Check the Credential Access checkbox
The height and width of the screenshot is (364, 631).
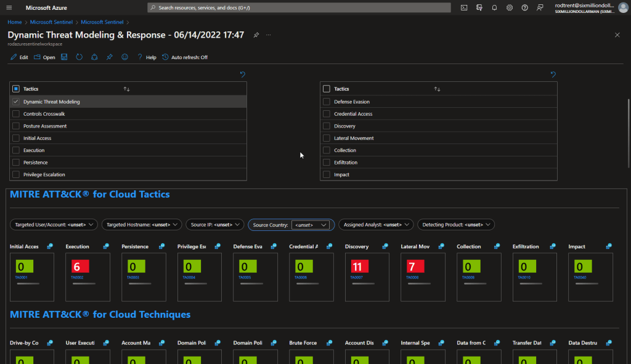click(x=327, y=114)
